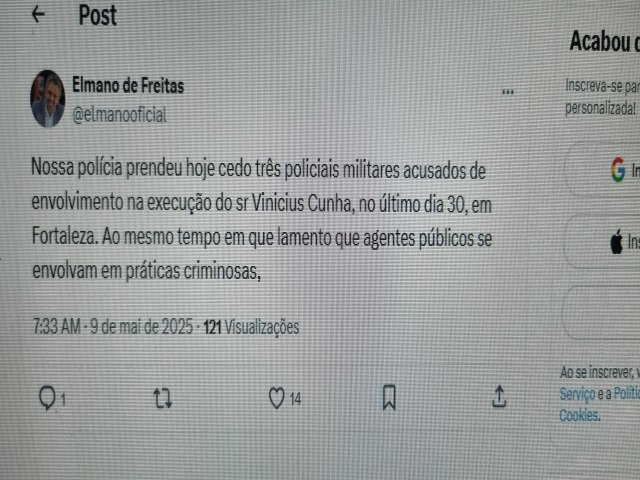Go back using the arrow icon
This screenshot has height=480, width=640.
pyautogui.click(x=38, y=15)
